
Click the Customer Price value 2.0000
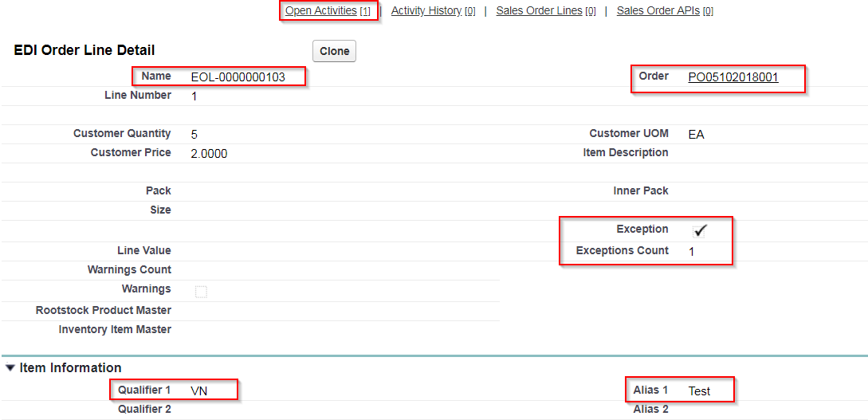click(209, 154)
